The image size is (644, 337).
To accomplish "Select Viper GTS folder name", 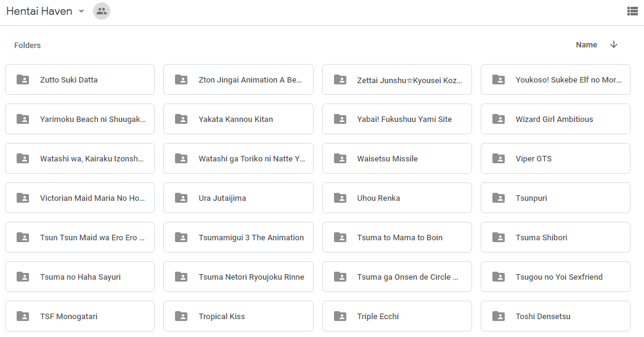I will pos(534,159).
